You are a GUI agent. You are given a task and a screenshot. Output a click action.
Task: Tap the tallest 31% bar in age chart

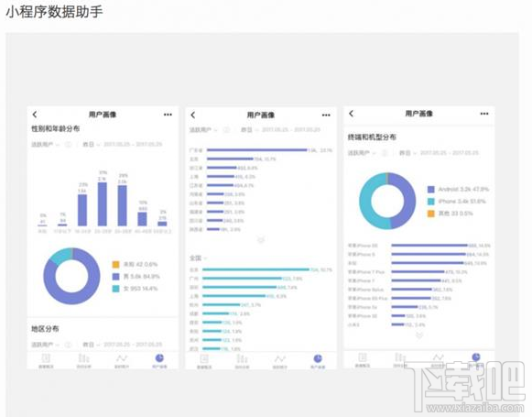pyautogui.click(x=103, y=204)
